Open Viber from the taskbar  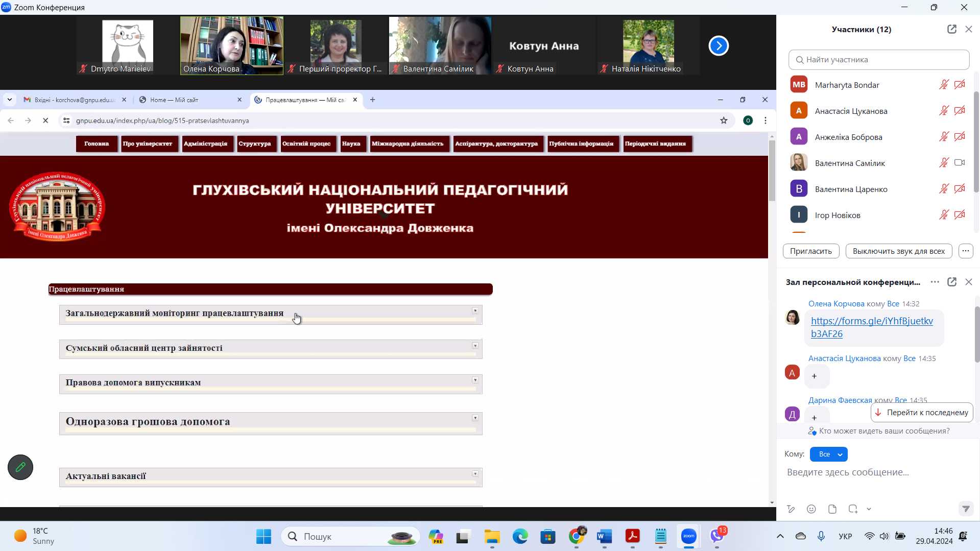(x=717, y=536)
